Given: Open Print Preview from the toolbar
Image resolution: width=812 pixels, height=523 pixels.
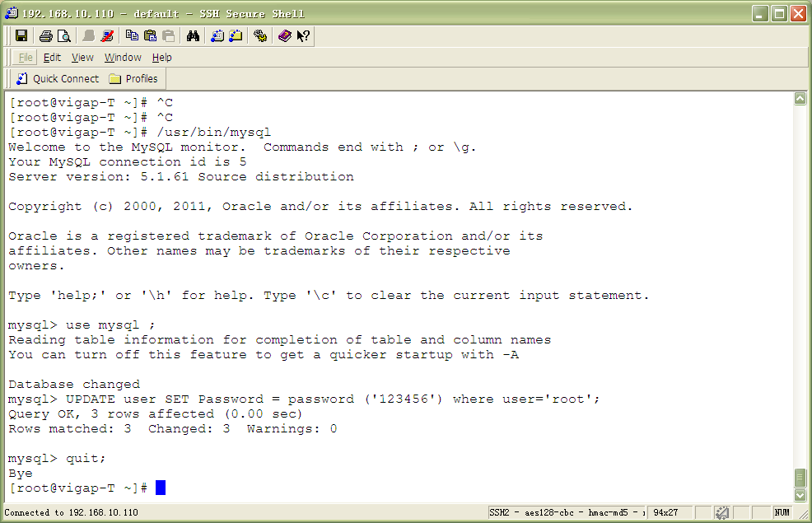Looking at the screenshot, I should pos(63,35).
